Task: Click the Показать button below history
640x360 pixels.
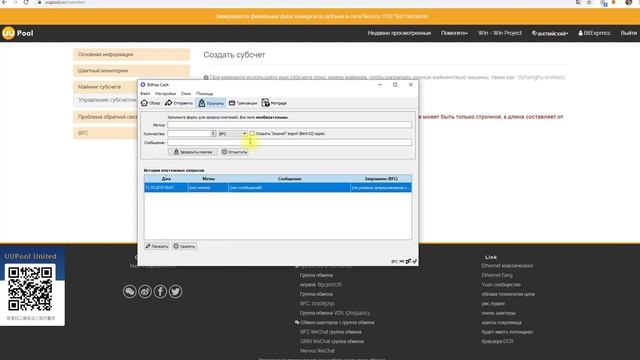Action: point(157,246)
